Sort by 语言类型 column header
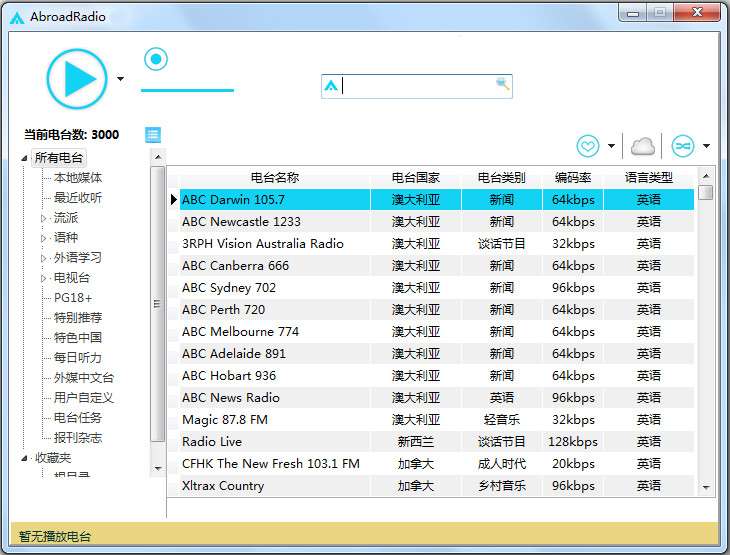 pyautogui.click(x=649, y=177)
